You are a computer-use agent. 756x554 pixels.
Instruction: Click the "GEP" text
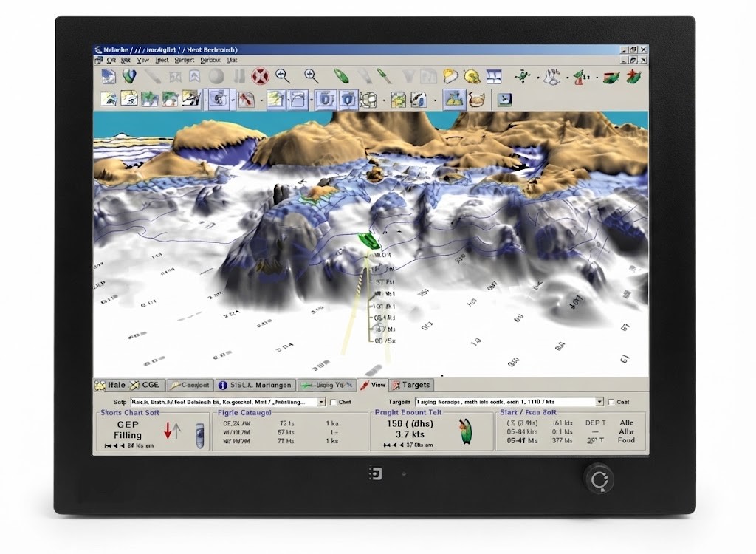(128, 425)
